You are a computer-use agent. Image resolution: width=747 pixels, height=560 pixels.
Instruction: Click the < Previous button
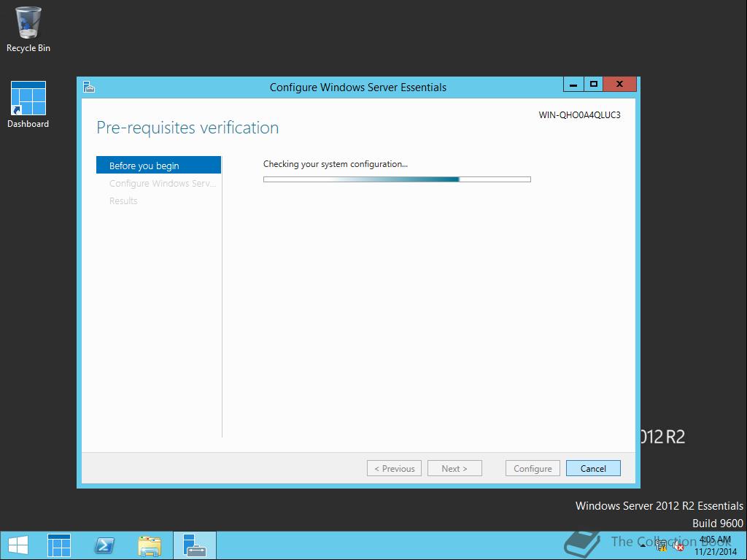(394, 468)
